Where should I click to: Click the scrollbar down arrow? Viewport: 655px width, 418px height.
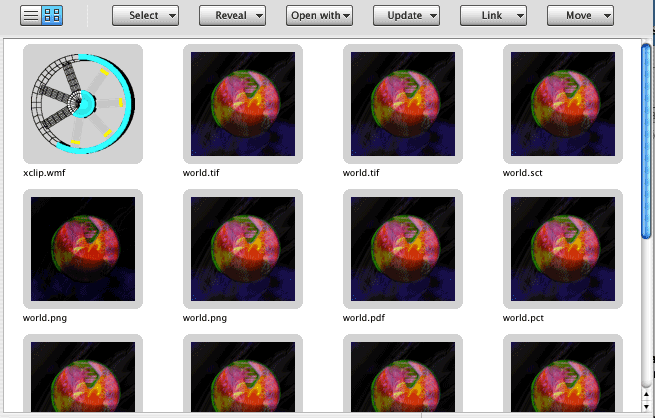[x=646, y=406]
